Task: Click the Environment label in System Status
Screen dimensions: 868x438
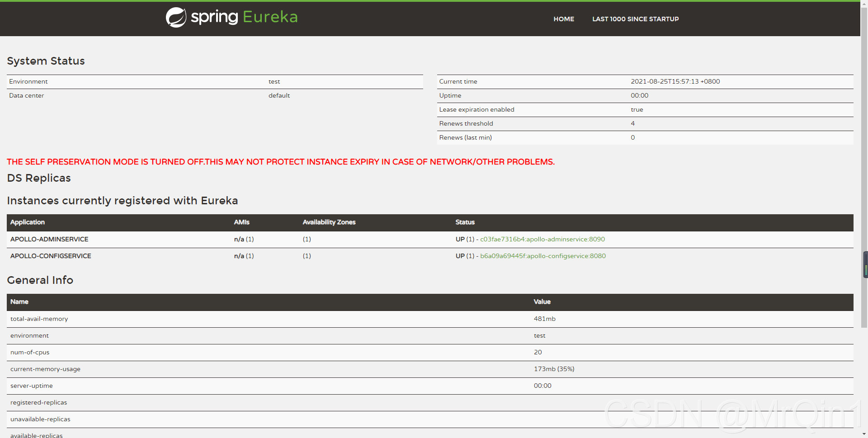Action: pos(28,81)
